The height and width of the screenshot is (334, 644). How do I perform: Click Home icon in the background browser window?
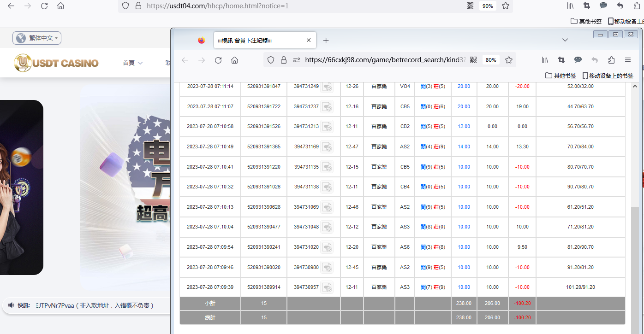(x=60, y=6)
